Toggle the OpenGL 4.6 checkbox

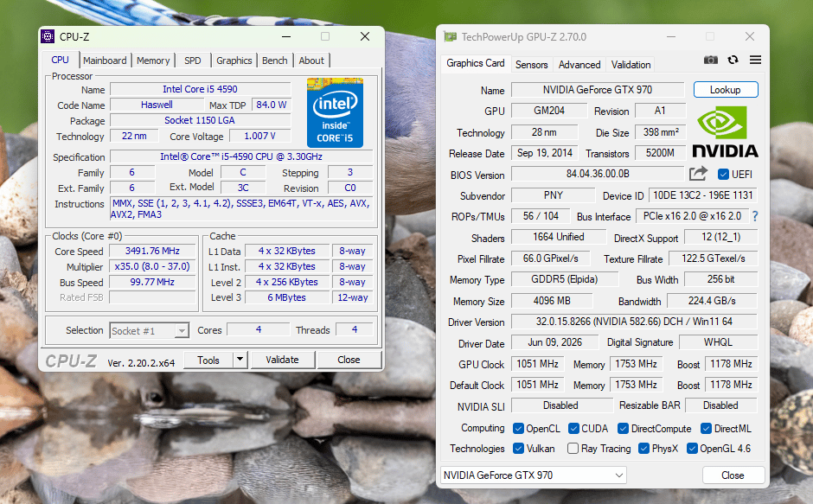[x=692, y=448]
